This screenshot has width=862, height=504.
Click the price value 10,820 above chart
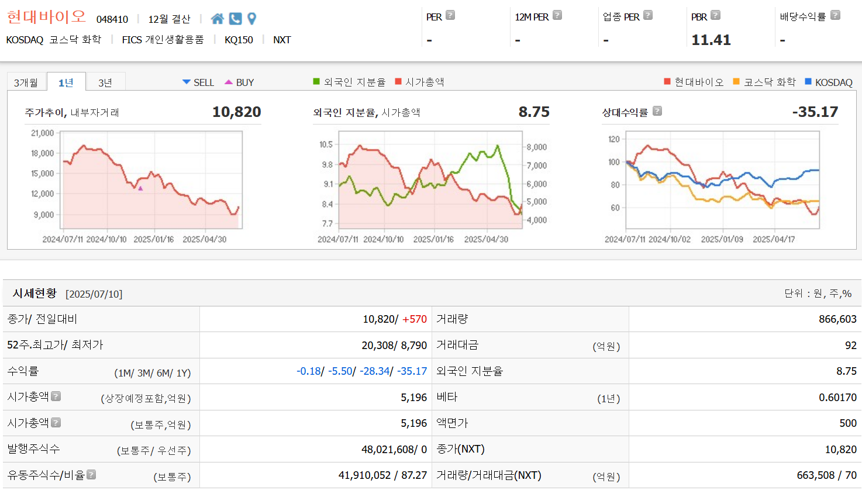(x=236, y=112)
